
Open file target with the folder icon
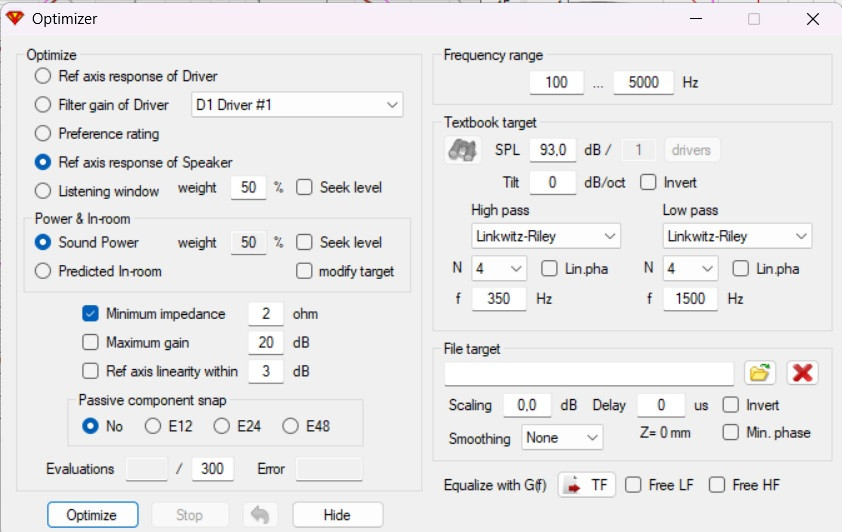coord(759,373)
